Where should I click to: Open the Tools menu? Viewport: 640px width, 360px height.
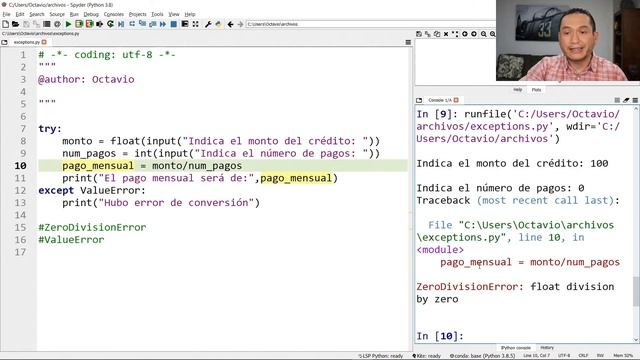157,14
